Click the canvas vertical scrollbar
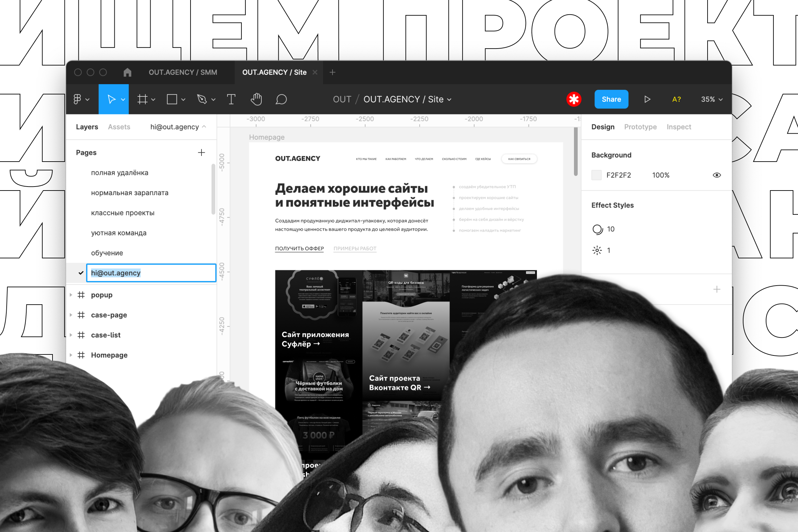 [576, 152]
